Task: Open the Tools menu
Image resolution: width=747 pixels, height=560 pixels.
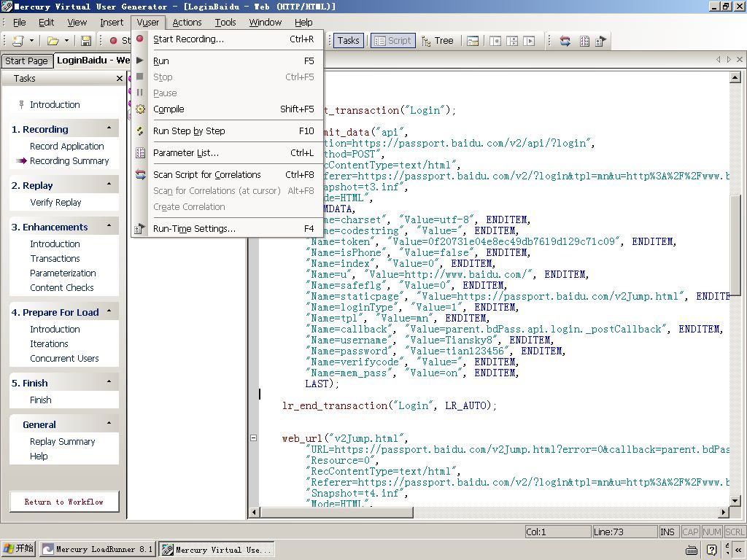Action: (x=225, y=23)
